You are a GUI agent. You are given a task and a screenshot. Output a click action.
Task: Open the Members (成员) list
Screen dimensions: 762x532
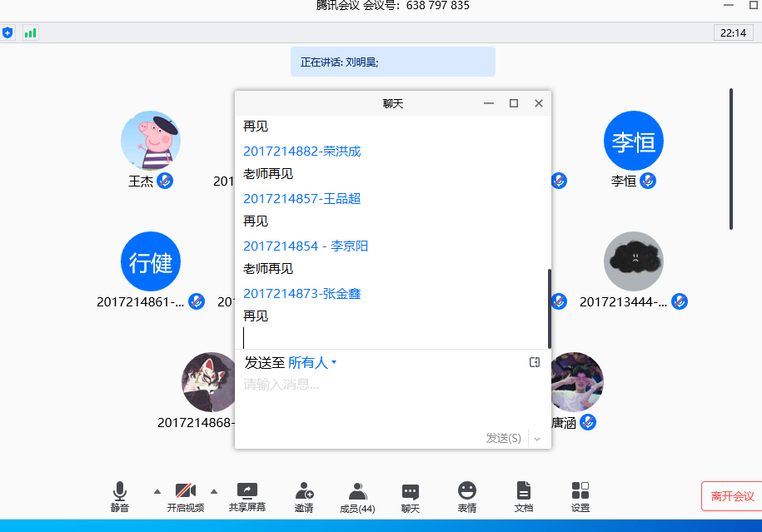(357, 496)
